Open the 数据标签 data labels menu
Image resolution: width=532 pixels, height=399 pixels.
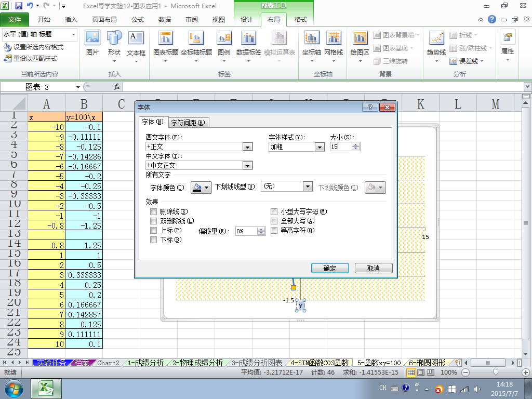pos(249,47)
